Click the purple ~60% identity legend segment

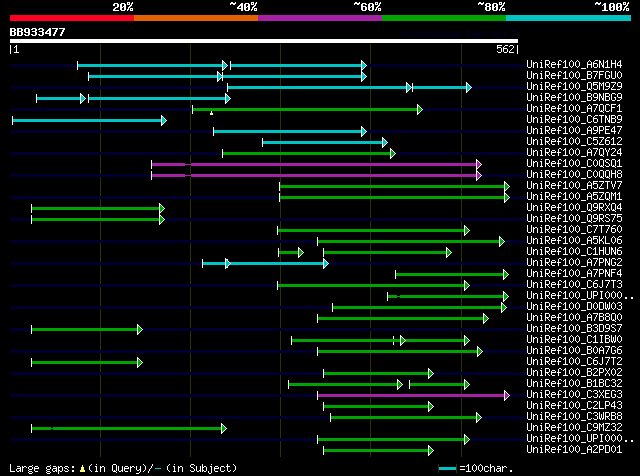point(320,18)
